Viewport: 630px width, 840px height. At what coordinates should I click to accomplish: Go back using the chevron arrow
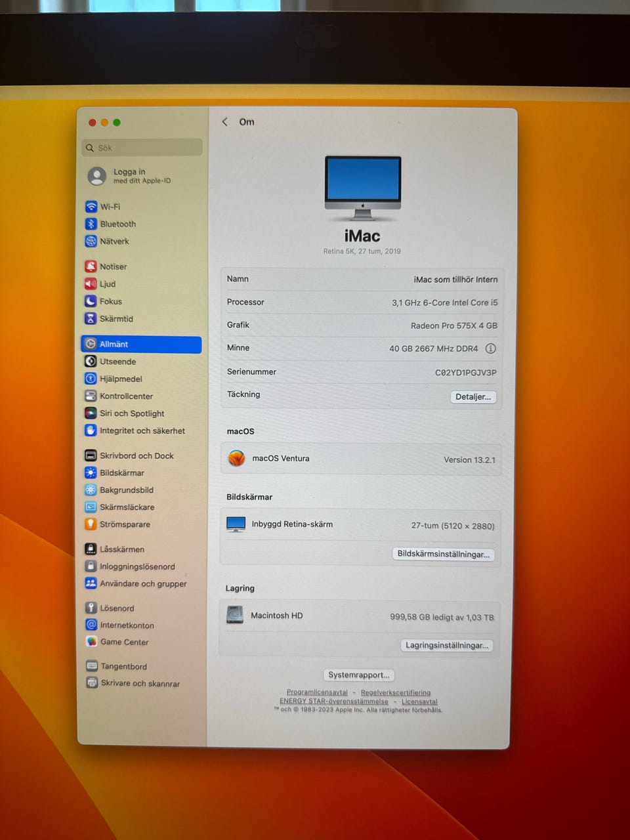(x=225, y=122)
